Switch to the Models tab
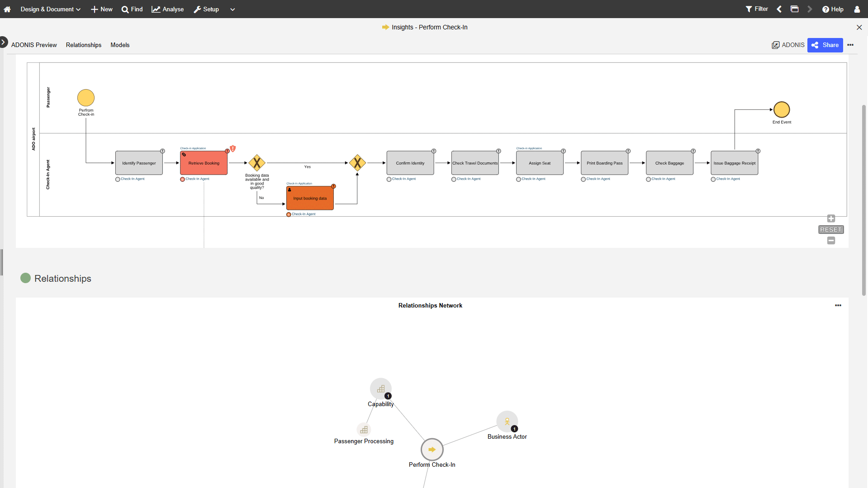 click(120, 45)
